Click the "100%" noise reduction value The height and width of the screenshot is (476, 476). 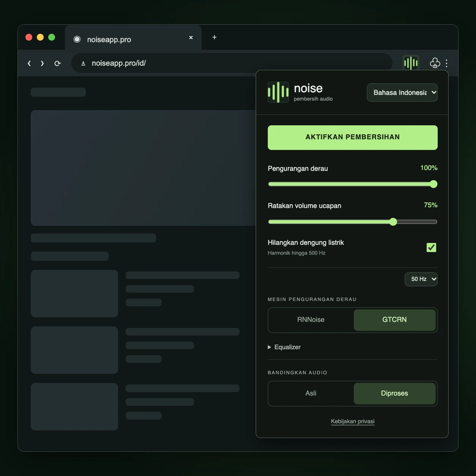(x=429, y=168)
